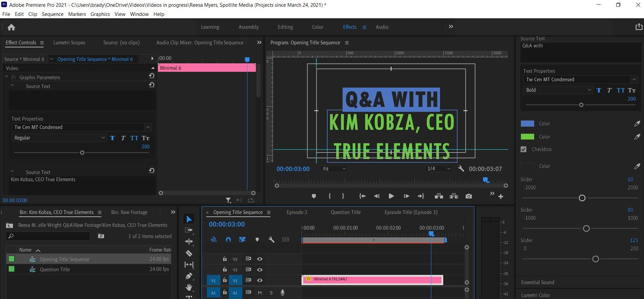Open the Lumetri Color panel

click(x=535, y=295)
